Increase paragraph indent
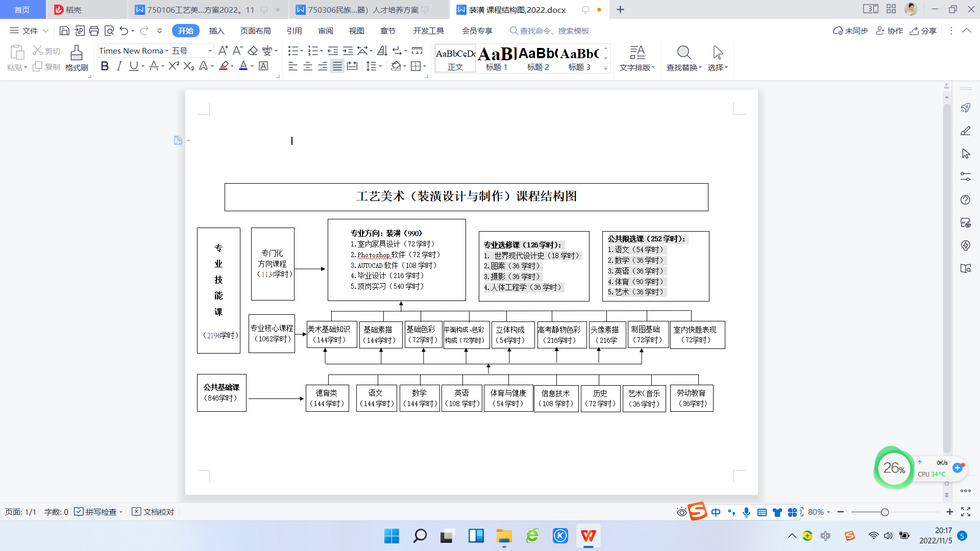The height and width of the screenshot is (551, 980). click(x=348, y=51)
